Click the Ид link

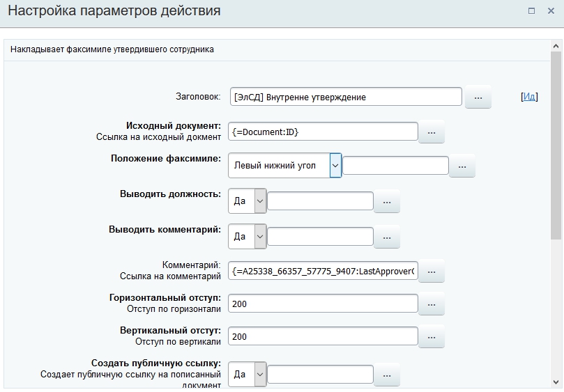[529, 97]
